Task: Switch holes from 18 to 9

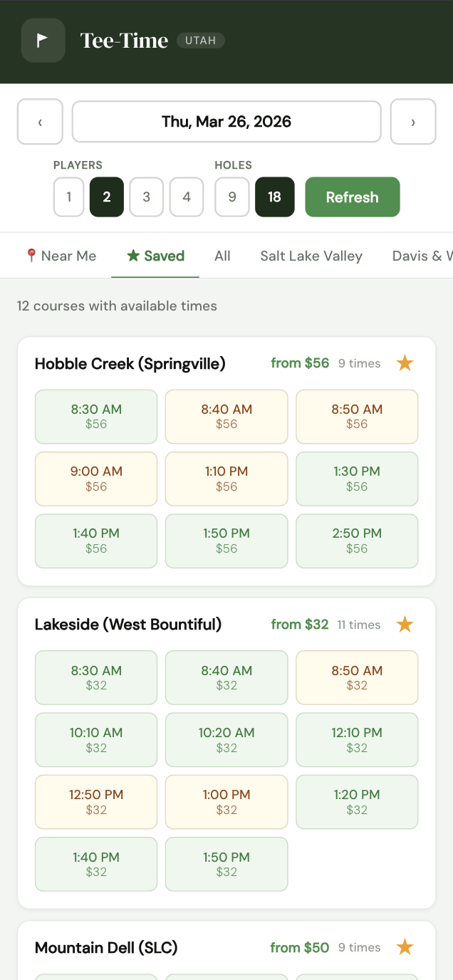Action: tap(231, 197)
